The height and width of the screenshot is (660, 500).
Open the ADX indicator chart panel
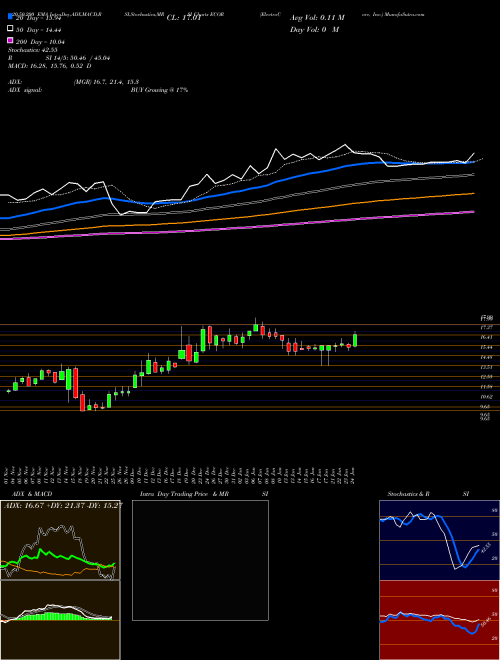(60, 540)
